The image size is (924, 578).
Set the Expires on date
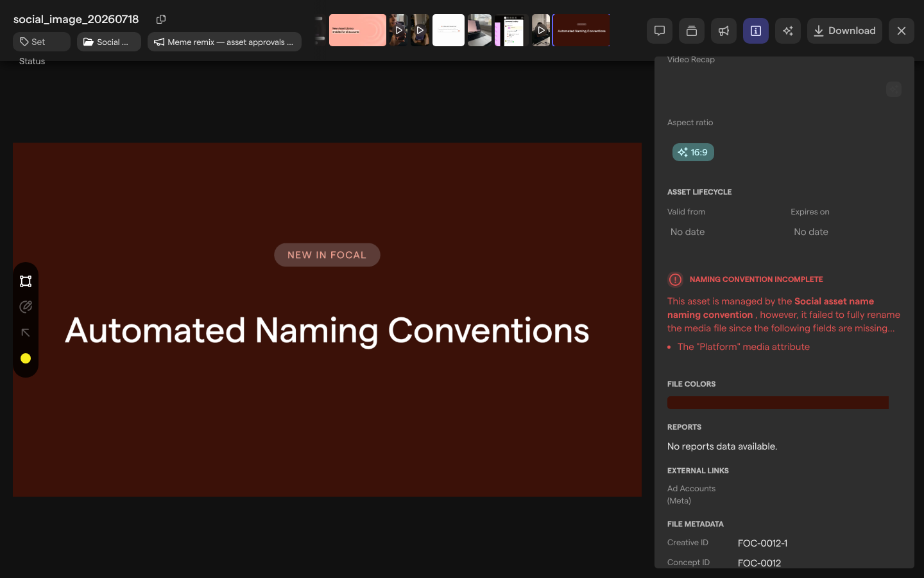pos(811,232)
